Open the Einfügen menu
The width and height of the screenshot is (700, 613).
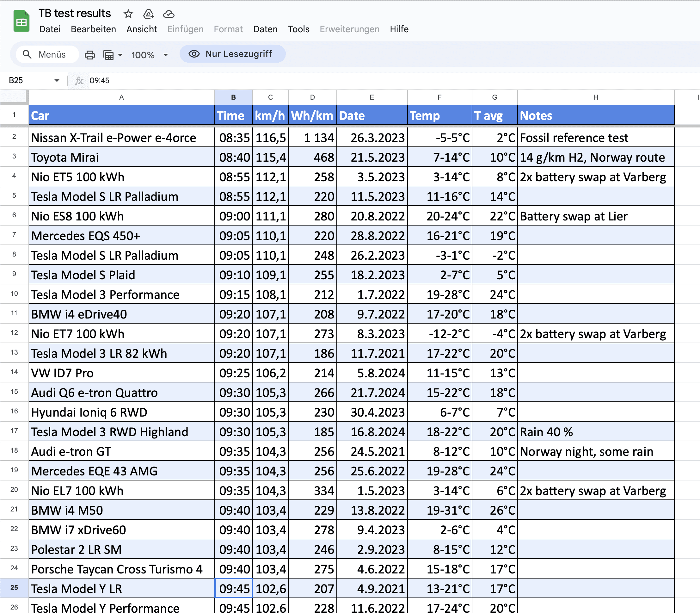[185, 29]
